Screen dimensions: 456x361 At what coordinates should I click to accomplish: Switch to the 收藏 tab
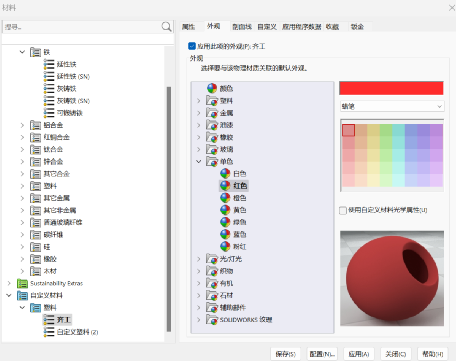332,27
